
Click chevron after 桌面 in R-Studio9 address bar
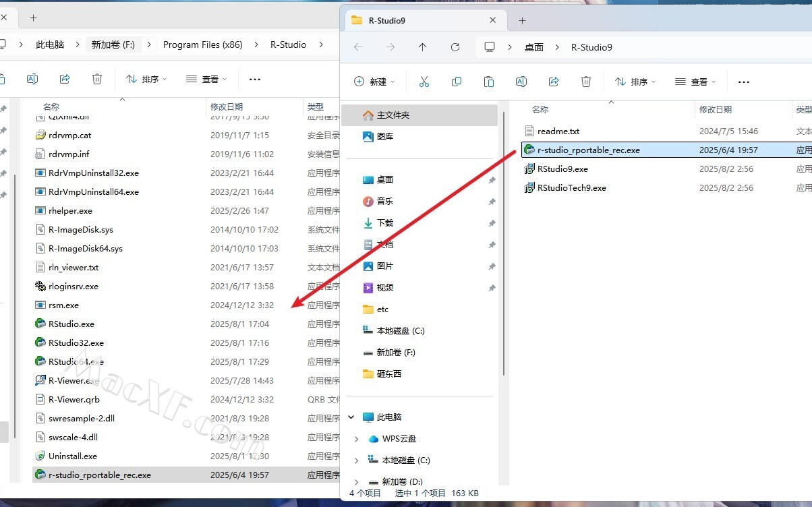557,47
